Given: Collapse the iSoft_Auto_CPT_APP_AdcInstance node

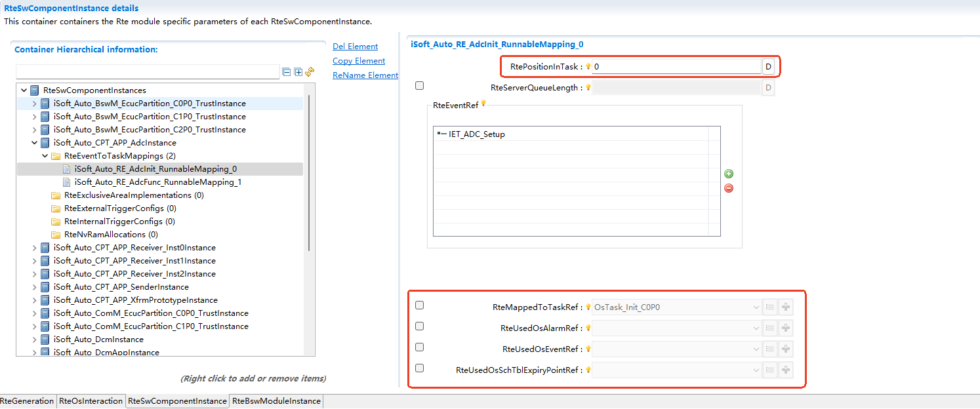Looking at the screenshot, I should tap(35, 143).
